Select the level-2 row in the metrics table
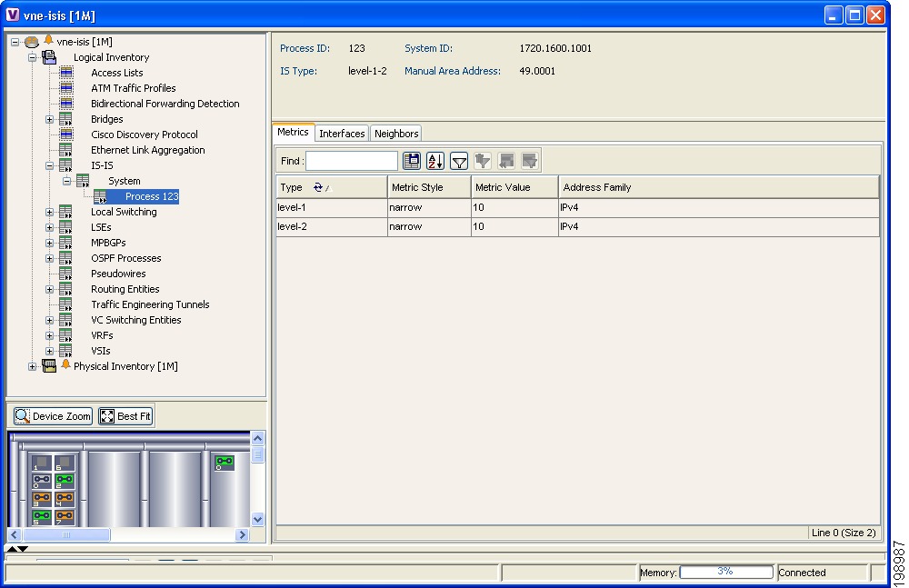909x588 pixels. tap(577, 226)
